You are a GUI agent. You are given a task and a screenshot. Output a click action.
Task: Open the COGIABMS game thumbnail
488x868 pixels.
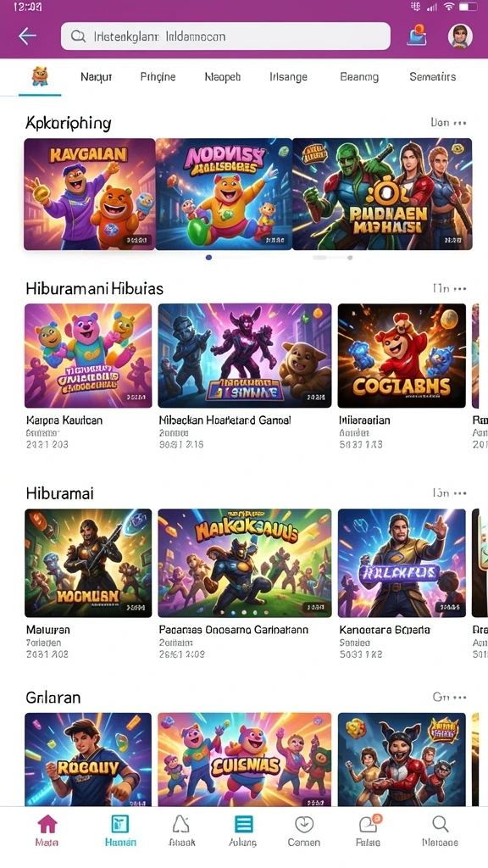[402, 355]
